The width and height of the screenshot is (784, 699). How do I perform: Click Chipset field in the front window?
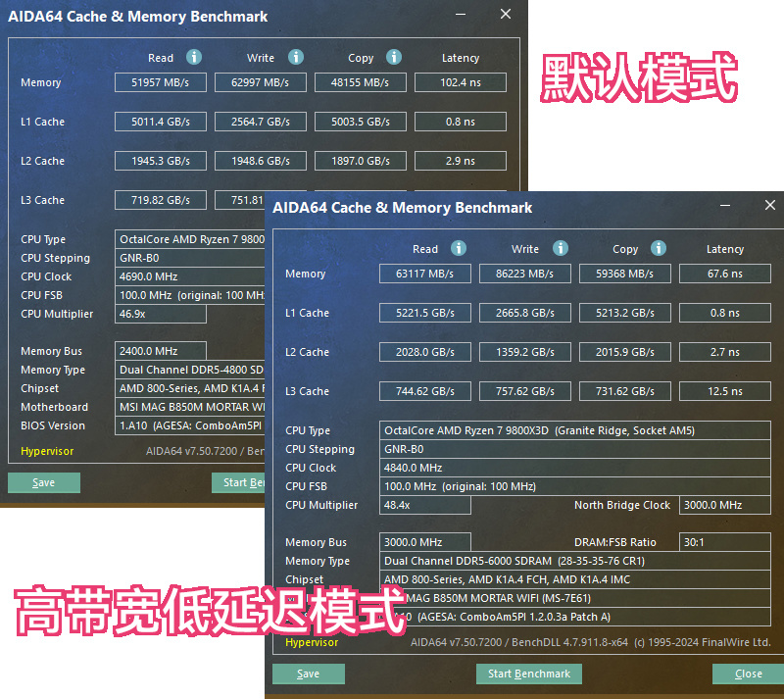pyautogui.click(x=575, y=579)
